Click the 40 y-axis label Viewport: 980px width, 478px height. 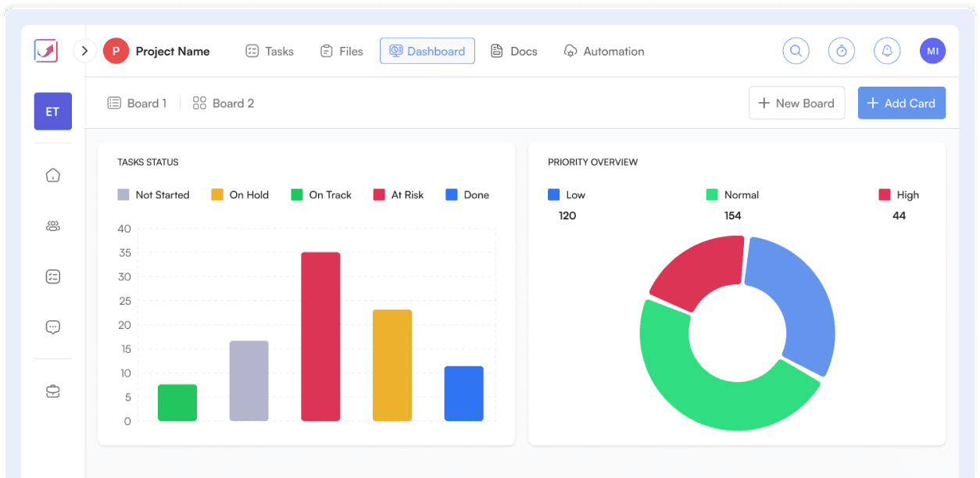pyautogui.click(x=124, y=229)
